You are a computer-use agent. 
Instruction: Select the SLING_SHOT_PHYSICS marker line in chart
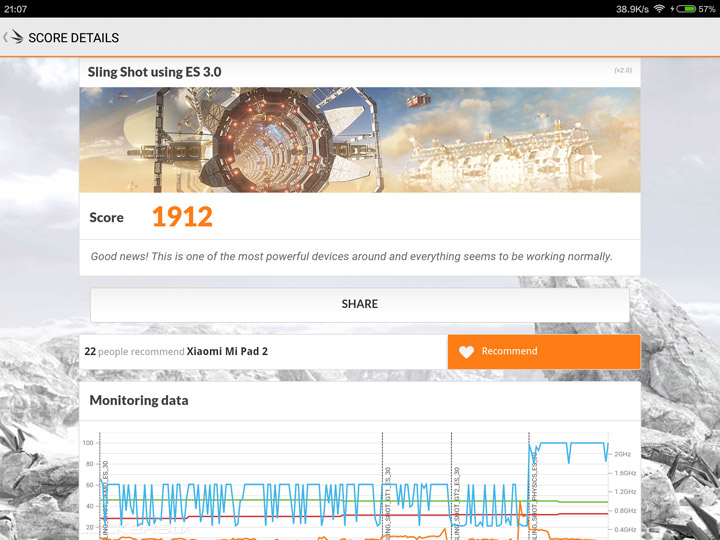(x=529, y=486)
